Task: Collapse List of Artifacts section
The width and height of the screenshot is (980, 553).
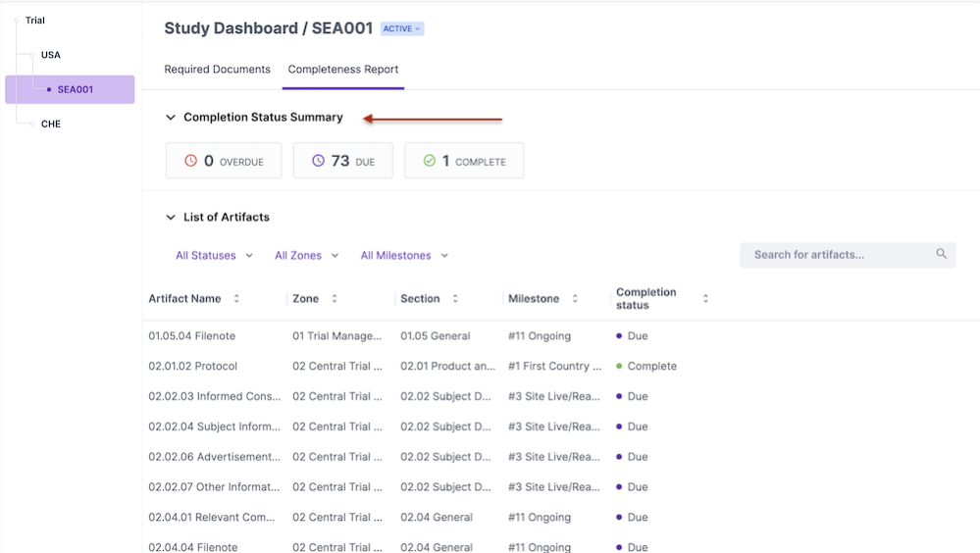Action: 171,218
